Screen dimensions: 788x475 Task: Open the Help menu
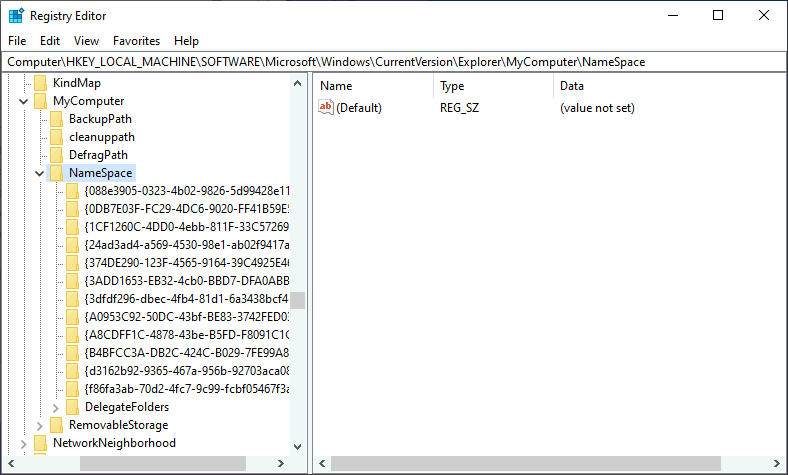pos(186,41)
